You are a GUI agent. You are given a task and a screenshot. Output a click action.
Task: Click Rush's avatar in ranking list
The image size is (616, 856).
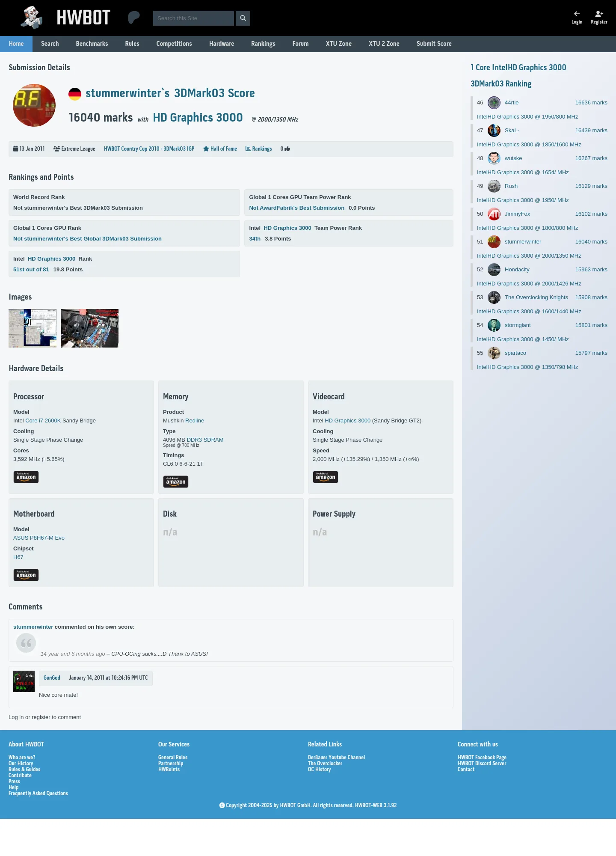pyautogui.click(x=494, y=186)
